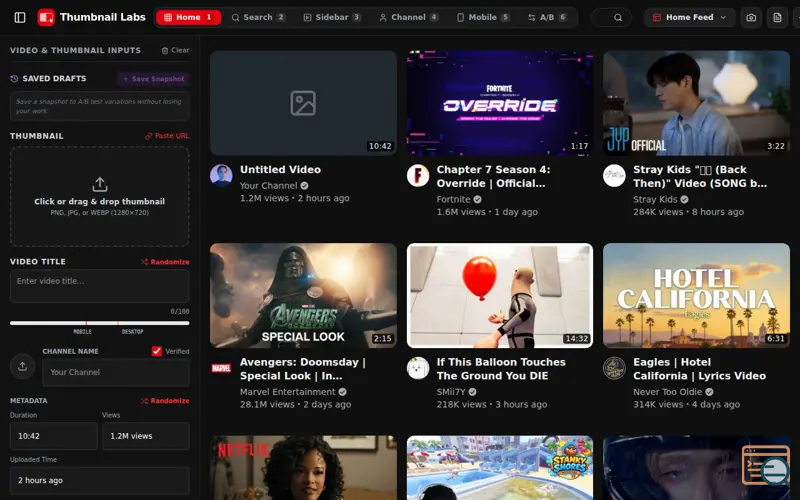Switch to the Search tab
Image resolution: width=800 pixels, height=500 pixels.
[x=258, y=17]
